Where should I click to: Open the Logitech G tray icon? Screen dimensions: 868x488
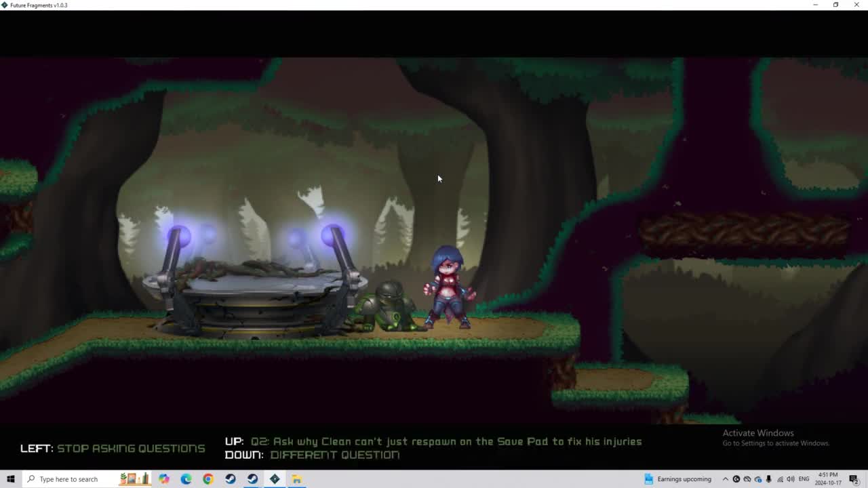[736, 479]
